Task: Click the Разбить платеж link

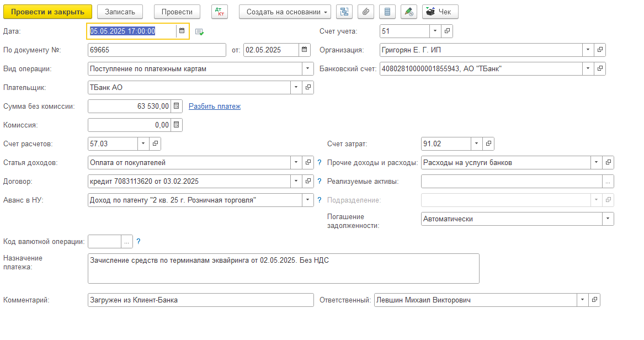Action: pos(215,106)
